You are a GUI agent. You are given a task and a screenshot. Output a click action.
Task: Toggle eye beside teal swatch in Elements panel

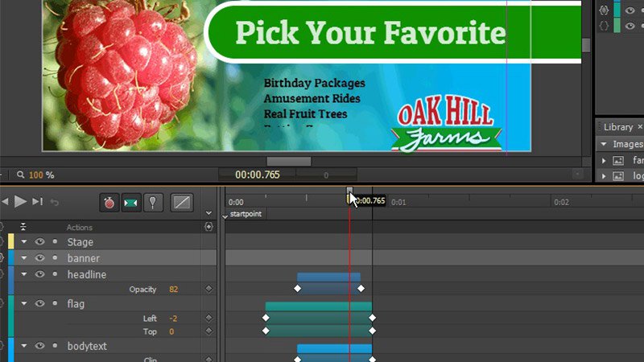coord(630,10)
